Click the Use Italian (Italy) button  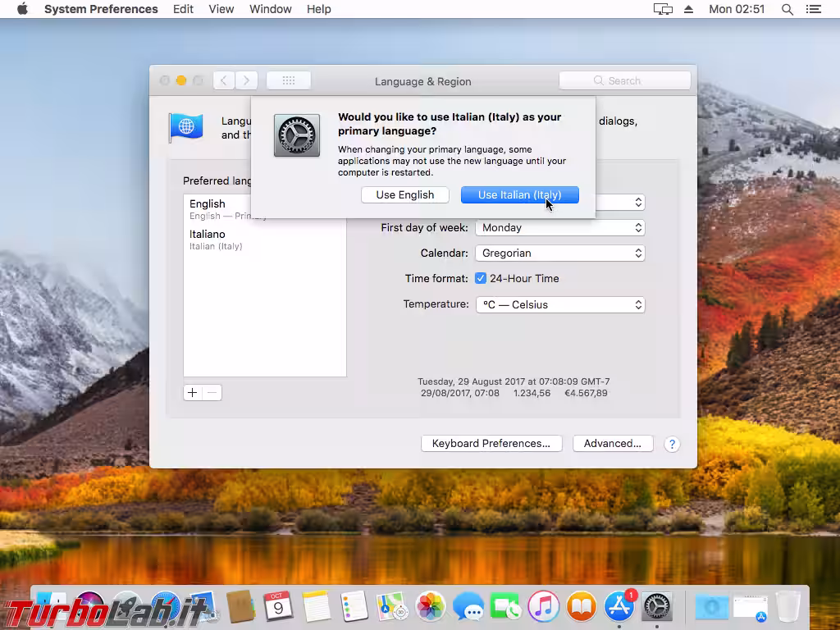pyautogui.click(x=520, y=194)
